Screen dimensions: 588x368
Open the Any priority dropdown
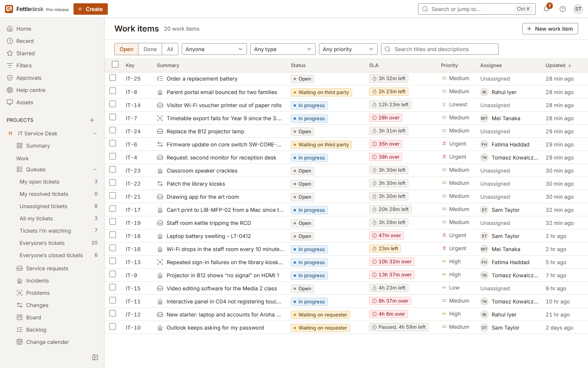coord(348,49)
